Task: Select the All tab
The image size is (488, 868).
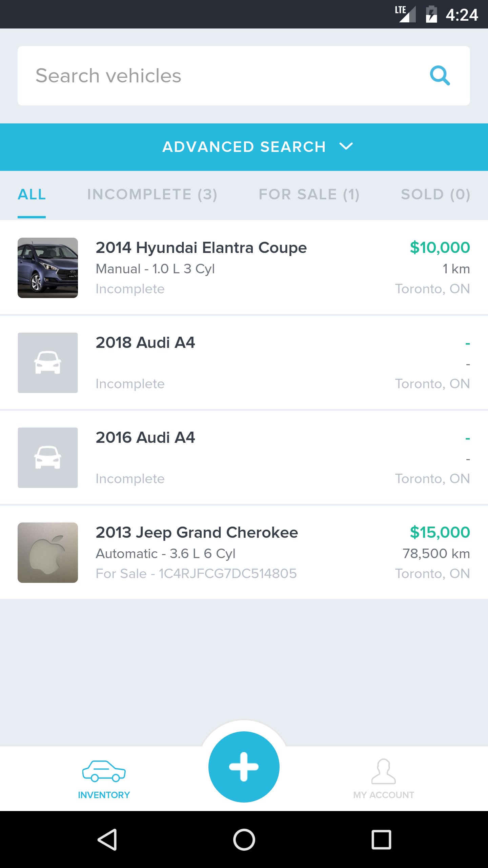Action: coord(32,195)
